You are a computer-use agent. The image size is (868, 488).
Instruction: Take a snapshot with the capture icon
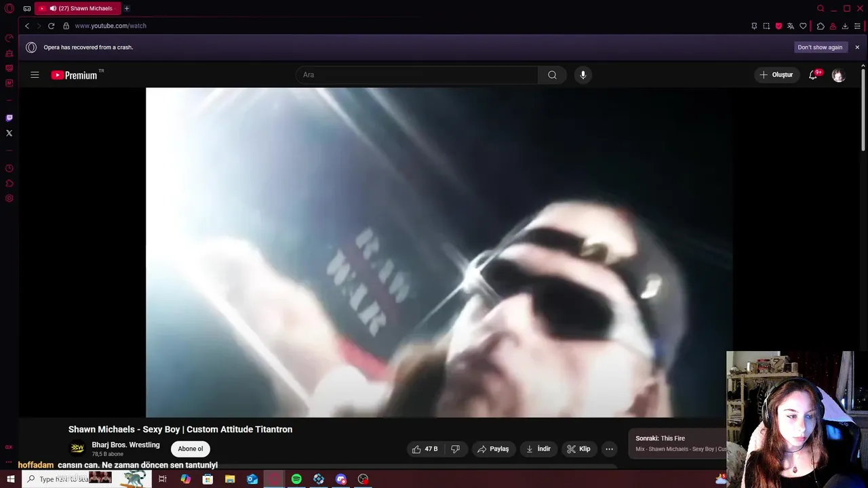coord(766,26)
